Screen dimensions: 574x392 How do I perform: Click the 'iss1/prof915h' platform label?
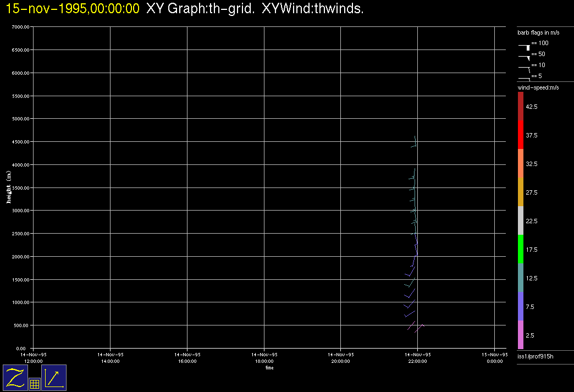(534, 358)
